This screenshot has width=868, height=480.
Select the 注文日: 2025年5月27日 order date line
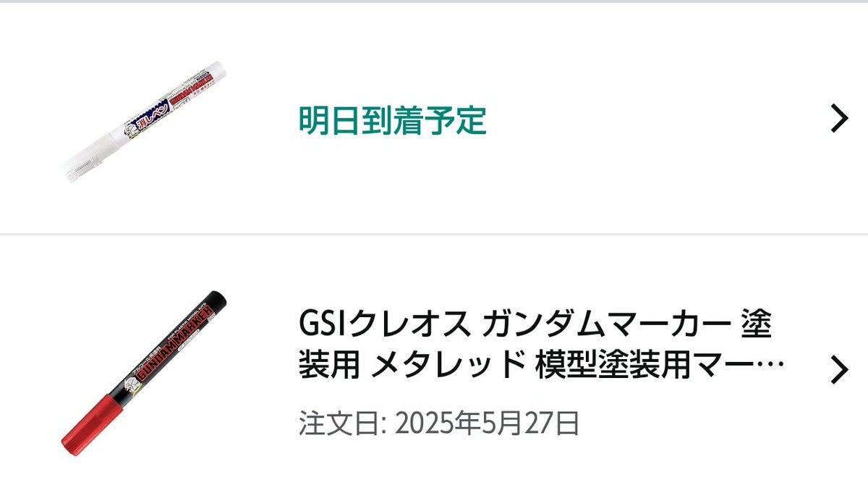pos(439,424)
